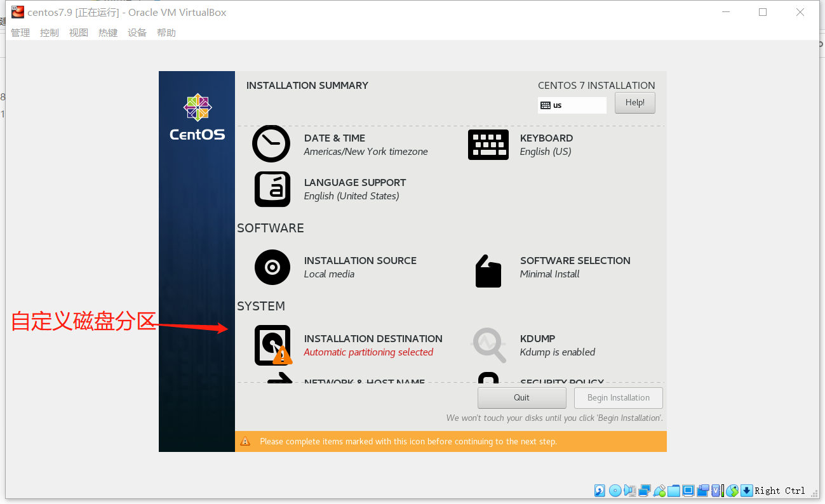Click the 'English (US)' keyboard text
The image size is (825, 504).
(546, 152)
